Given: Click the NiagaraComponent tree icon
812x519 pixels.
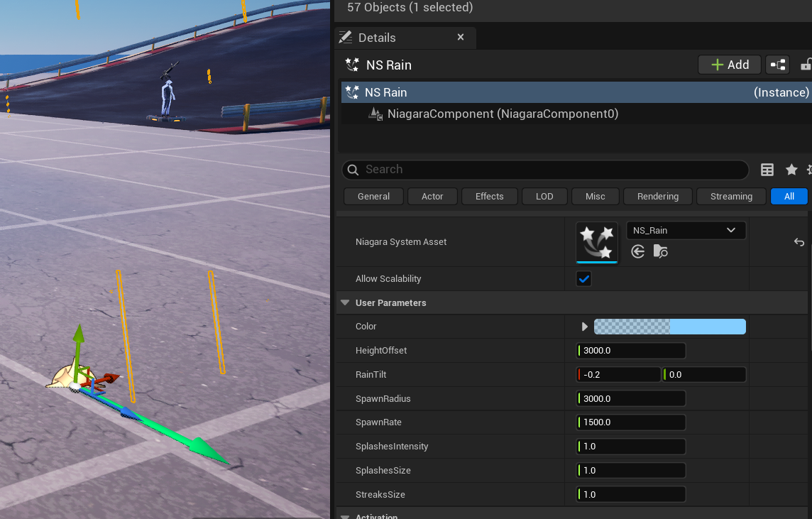Looking at the screenshot, I should coord(375,114).
